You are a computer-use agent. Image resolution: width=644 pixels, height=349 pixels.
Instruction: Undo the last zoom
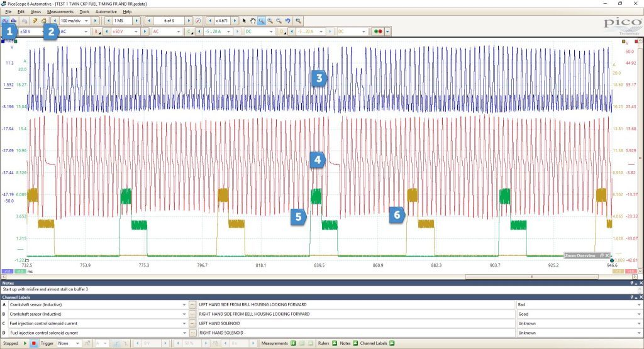click(288, 21)
